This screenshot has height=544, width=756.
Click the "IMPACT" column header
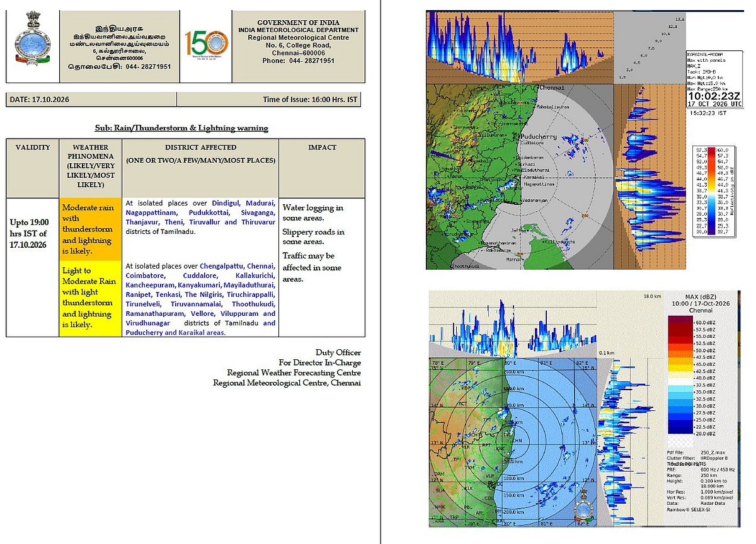(322, 148)
